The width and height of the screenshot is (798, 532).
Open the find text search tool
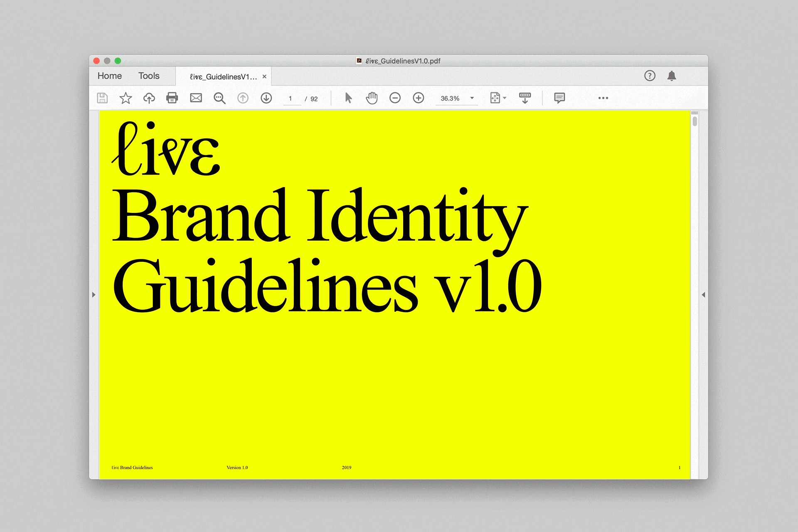219,98
